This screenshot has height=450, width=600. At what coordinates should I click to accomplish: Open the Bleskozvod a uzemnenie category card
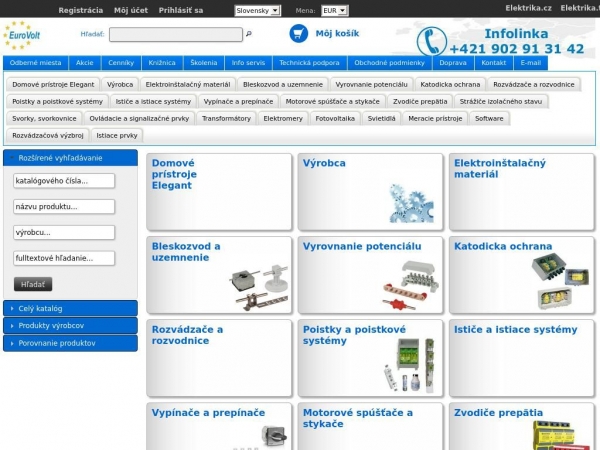click(x=219, y=275)
